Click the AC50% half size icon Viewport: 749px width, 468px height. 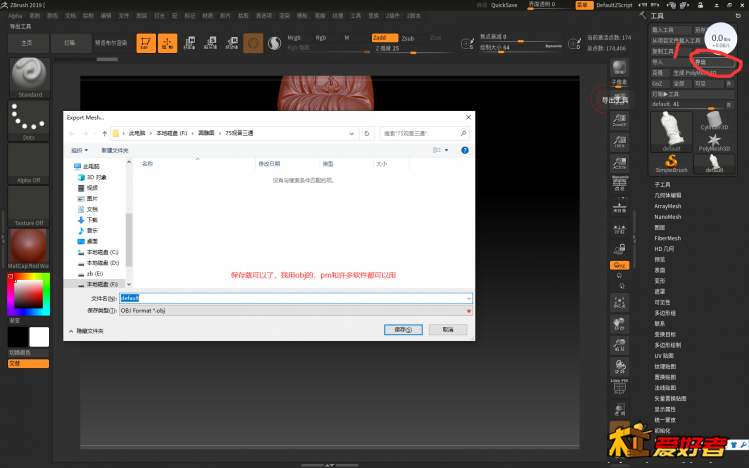620,162
